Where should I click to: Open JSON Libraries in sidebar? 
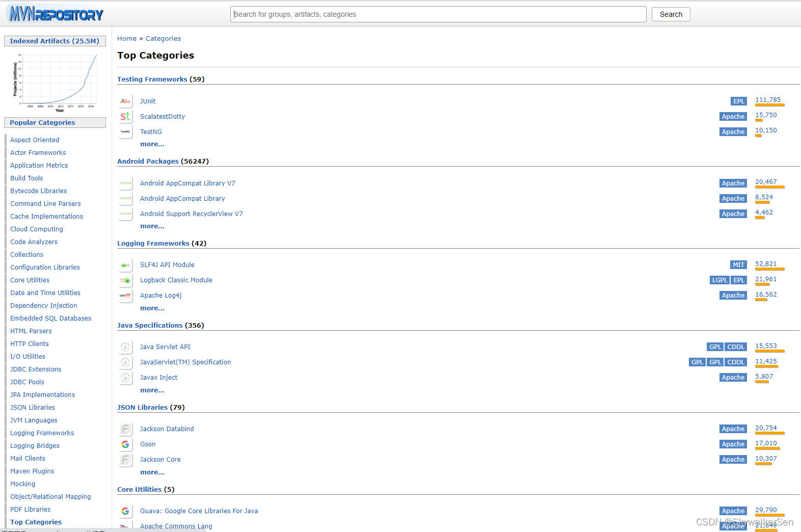(33, 408)
